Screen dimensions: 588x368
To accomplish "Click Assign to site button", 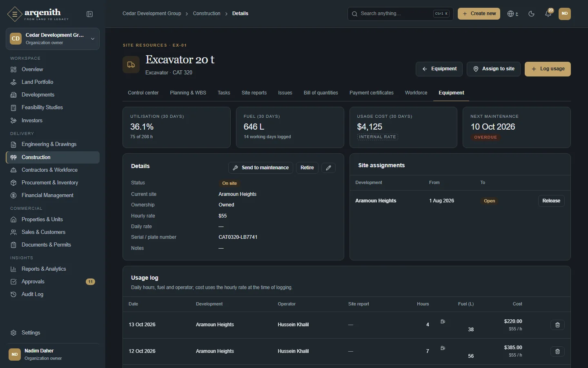I will [494, 69].
